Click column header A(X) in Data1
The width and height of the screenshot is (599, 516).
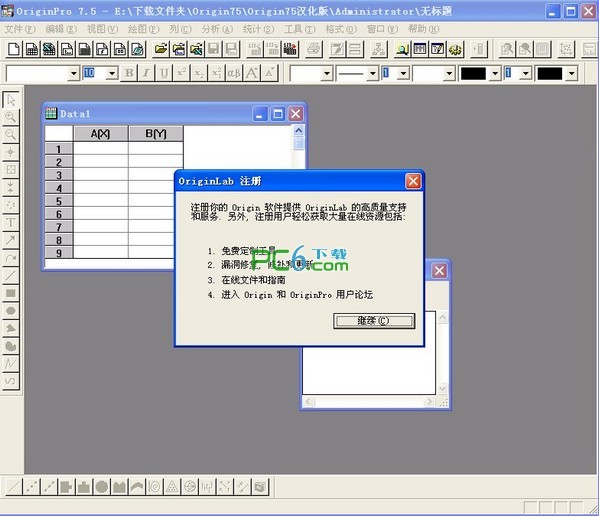[100, 134]
